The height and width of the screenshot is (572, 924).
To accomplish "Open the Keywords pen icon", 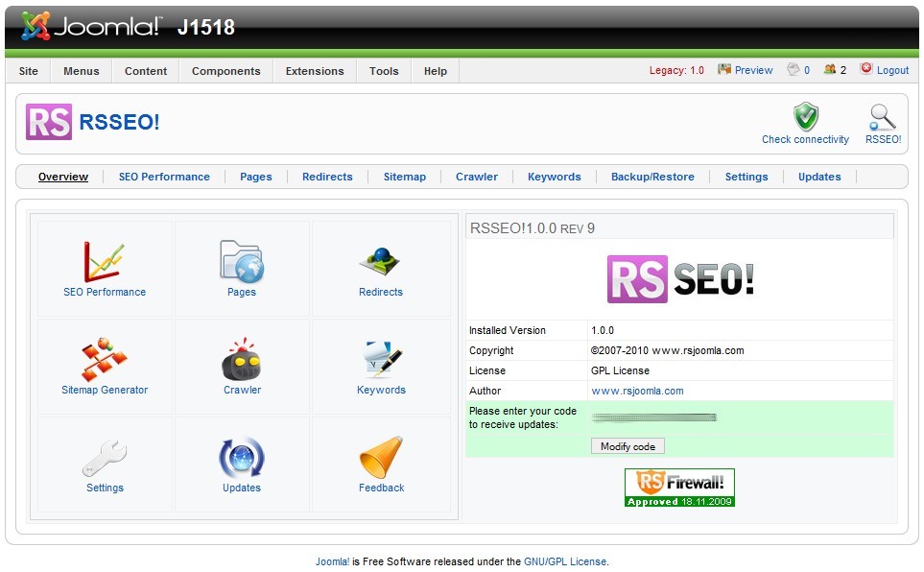I will point(382,359).
